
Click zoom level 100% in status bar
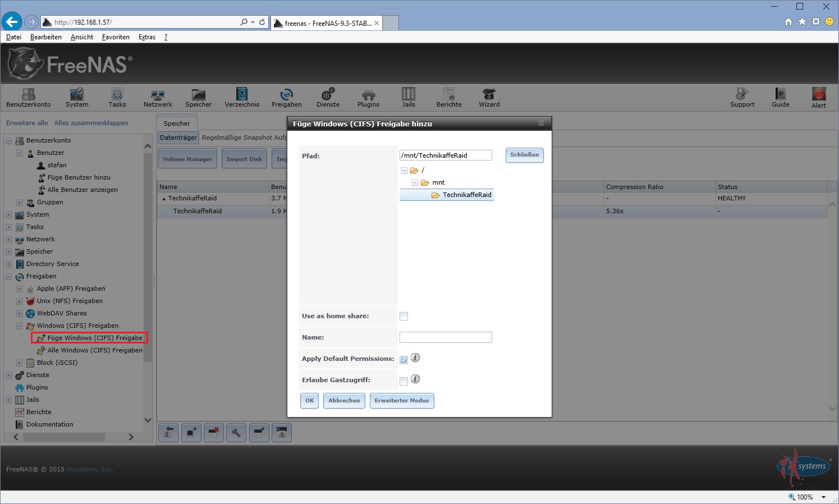805,497
